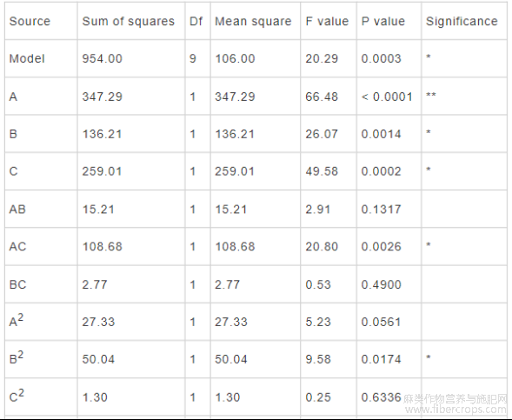The width and height of the screenshot is (512, 420).
Task: Click the www.fibercrops.com watermark link
Action: coord(455,410)
